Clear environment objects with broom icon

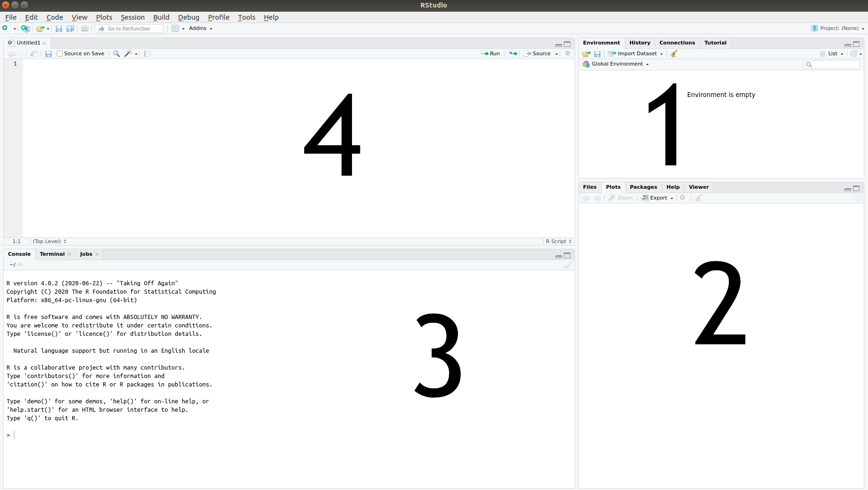[x=674, y=53]
